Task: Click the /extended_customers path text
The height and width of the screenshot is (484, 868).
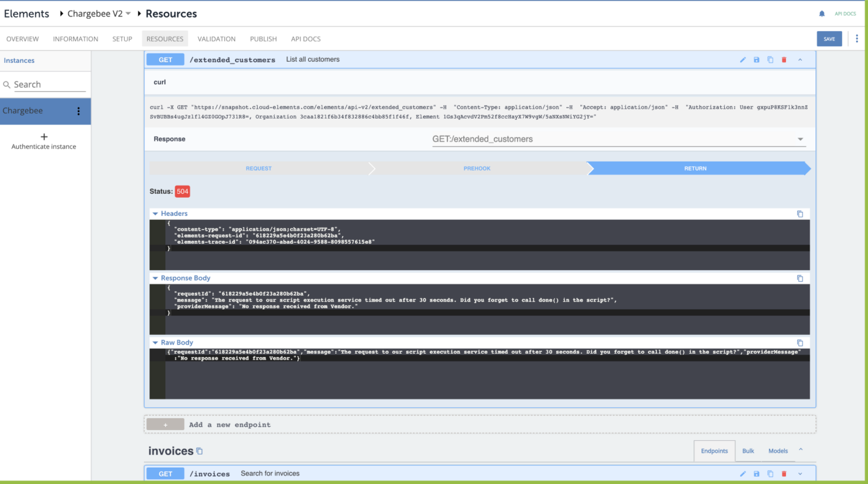Action: pyautogui.click(x=233, y=60)
